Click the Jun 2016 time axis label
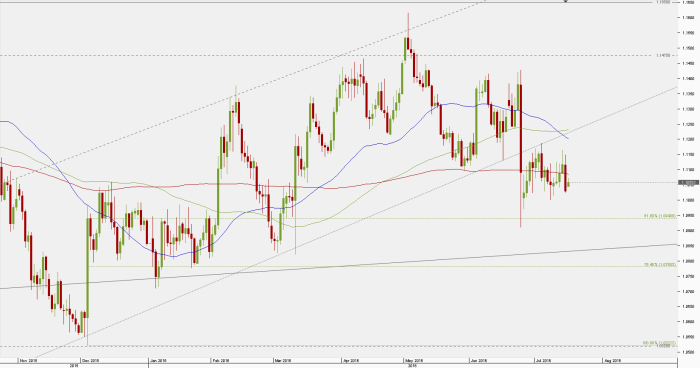This screenshot has height=368, width=700. point(480,360)
